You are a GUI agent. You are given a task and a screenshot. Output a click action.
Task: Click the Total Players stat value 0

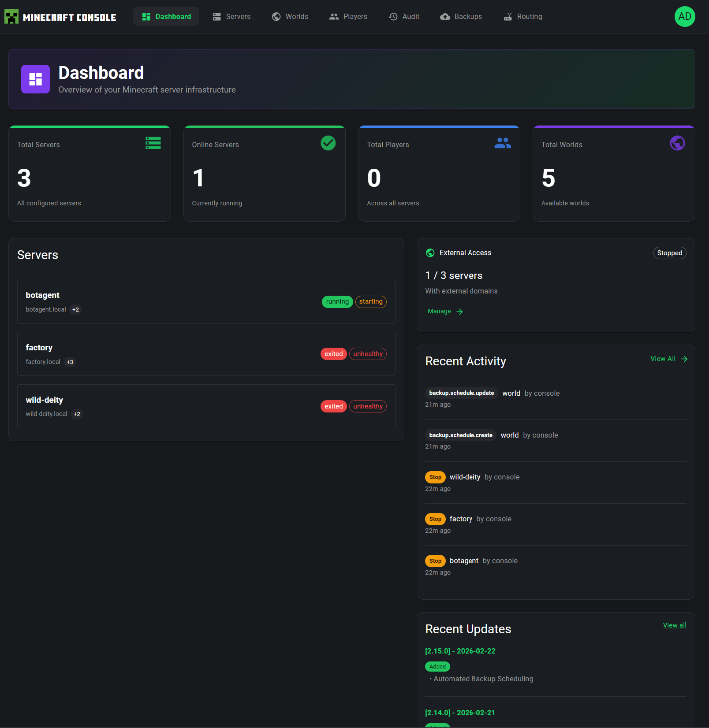tap(374, 178)
